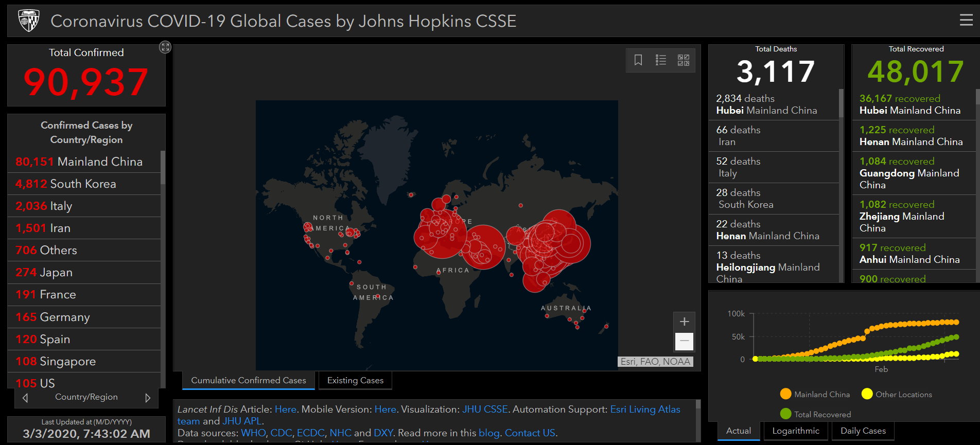Click the Johns Hopkins shield logo

point(29,21)
